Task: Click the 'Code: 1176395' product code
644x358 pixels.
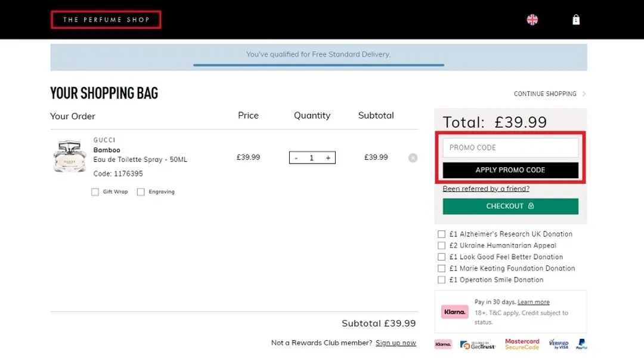Action: pos(118,174)
